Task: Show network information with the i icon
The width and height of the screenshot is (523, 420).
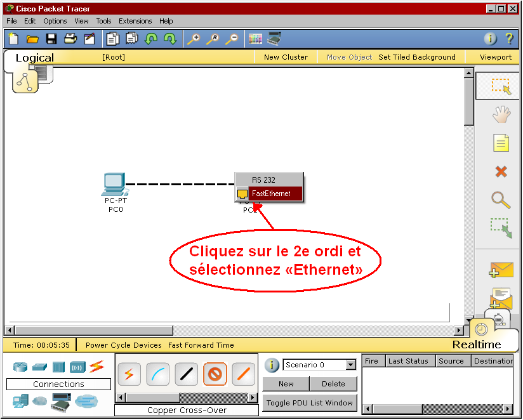Action: 490,39
